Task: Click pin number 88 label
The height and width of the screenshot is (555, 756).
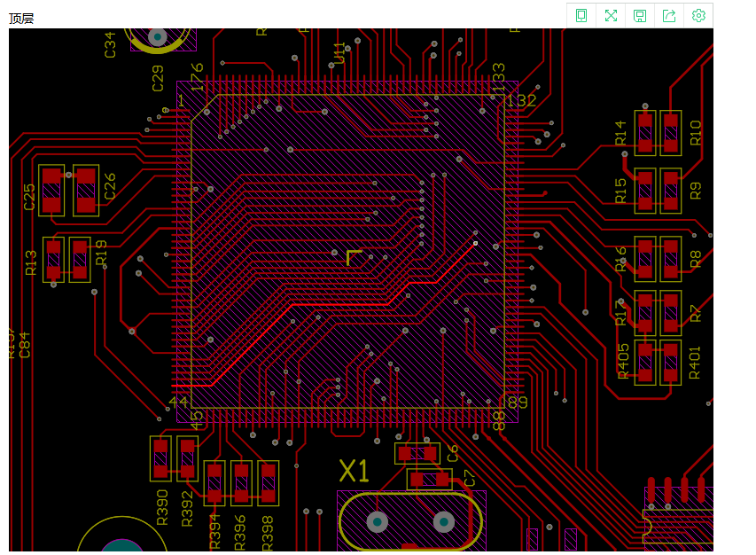Action: [x=499, y=420]
